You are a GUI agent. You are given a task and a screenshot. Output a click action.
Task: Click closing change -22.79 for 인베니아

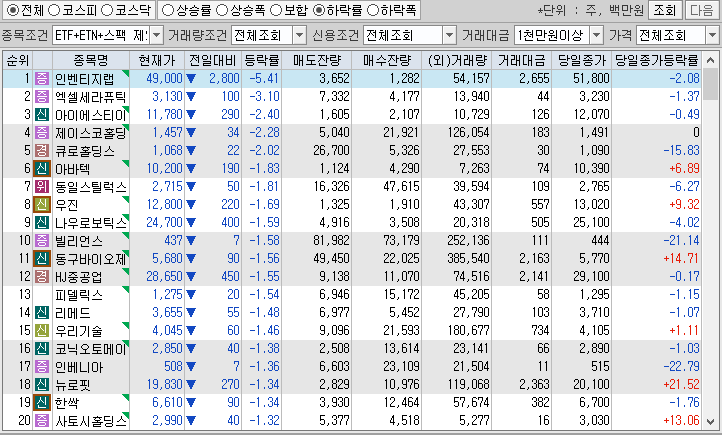(681, 366)
